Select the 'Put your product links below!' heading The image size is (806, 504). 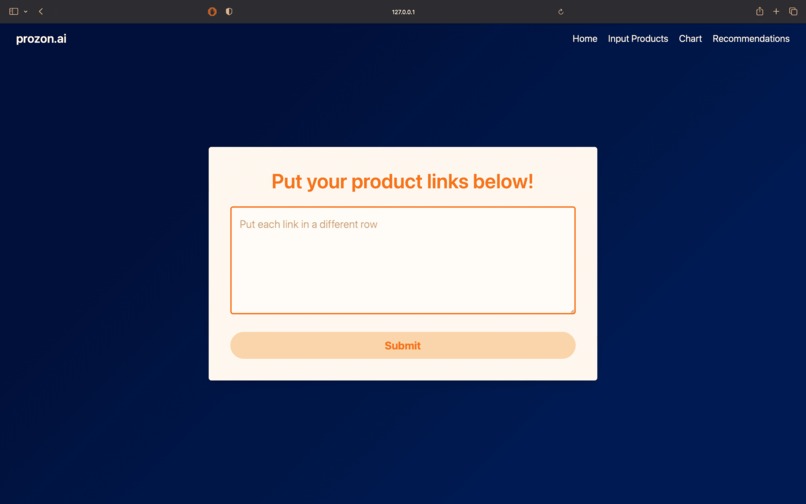[x=402, y=182]
